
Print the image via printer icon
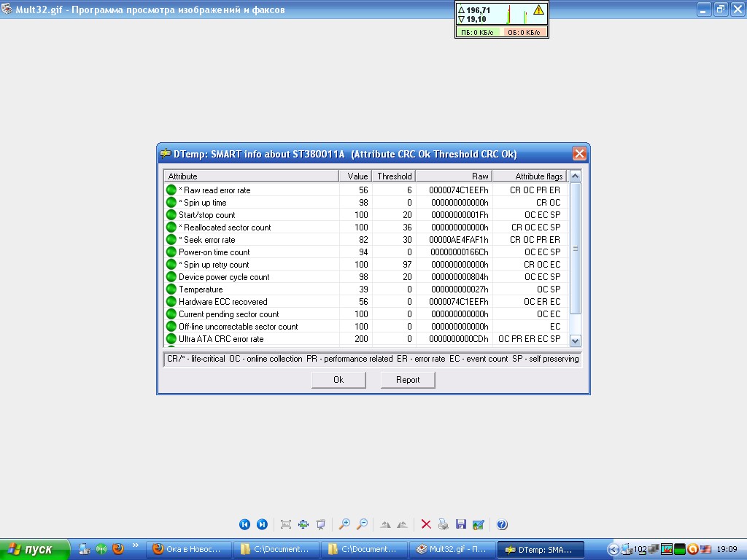point(443,524)
